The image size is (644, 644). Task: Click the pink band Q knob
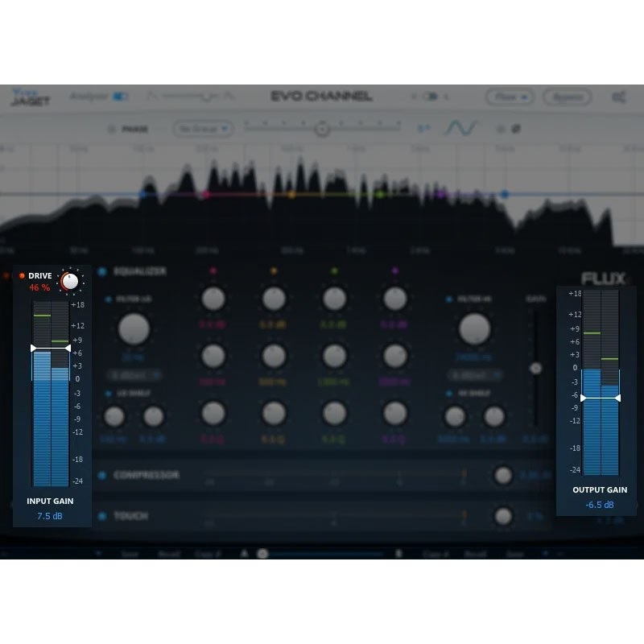pyautogui.click(x=213, y=413)
